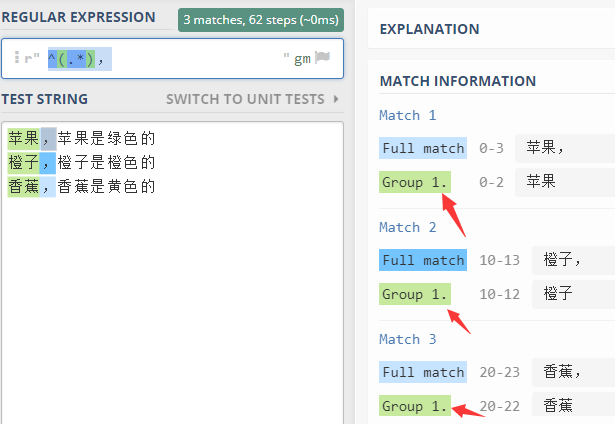Select the Match 2 Full match label

[x=423, y=260]
